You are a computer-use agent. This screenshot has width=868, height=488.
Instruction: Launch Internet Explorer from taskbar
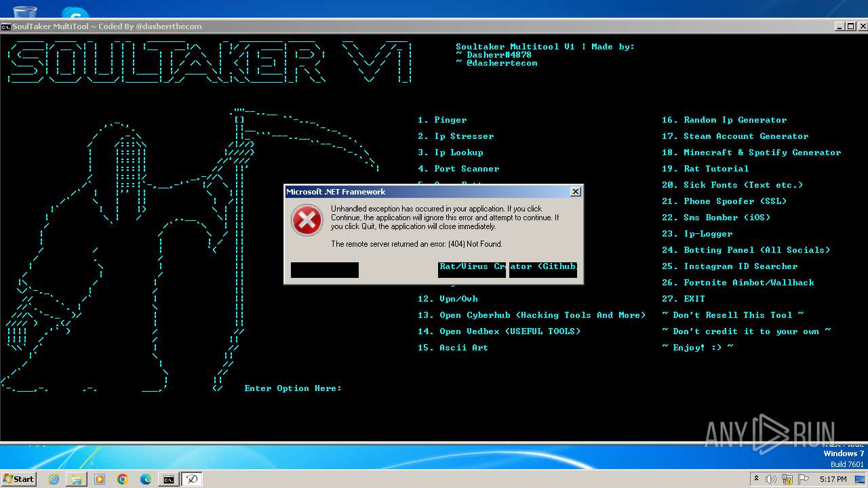click(x=54, y=479)
